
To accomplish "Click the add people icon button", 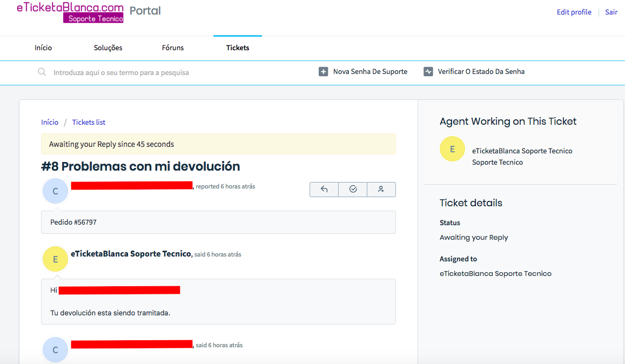I will pyautogui.click(x=381, y=190).
